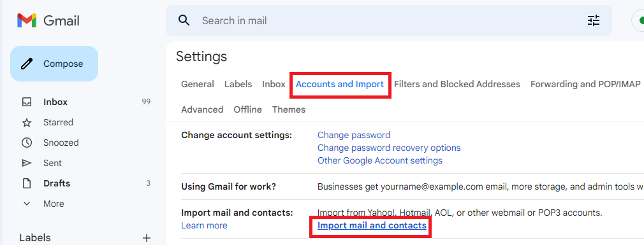Open search options filter icon
644x245 pixels.
point(594,20)
